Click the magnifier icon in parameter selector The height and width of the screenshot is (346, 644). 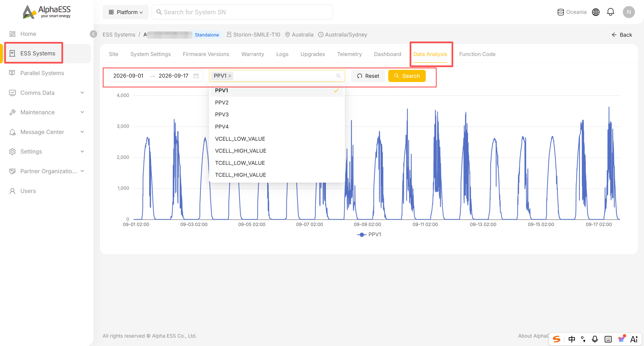coord(338,76)
